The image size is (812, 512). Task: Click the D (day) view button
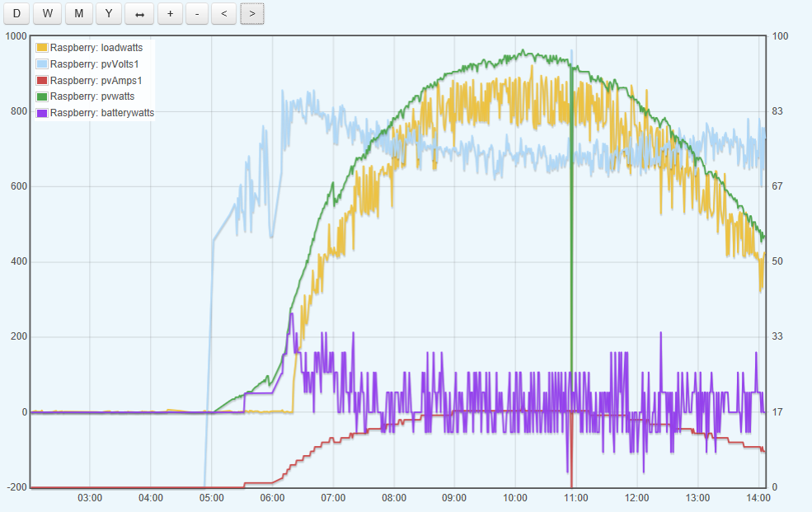(16, 13)
